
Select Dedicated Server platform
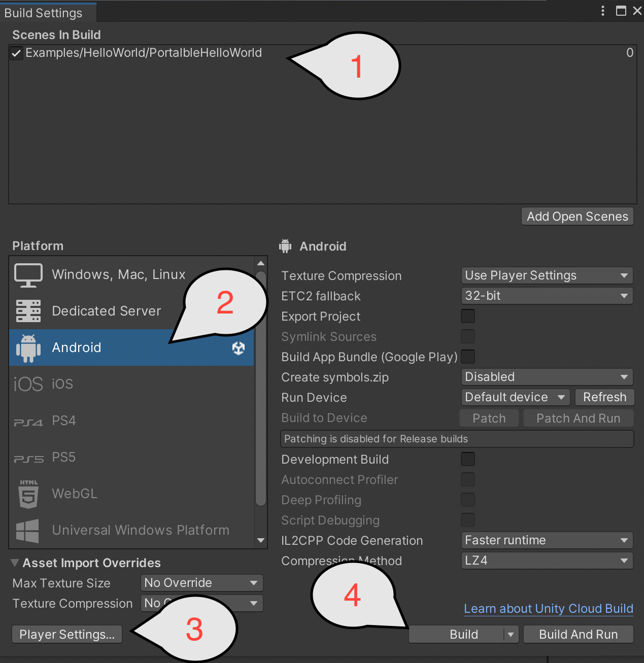[131, 311]
